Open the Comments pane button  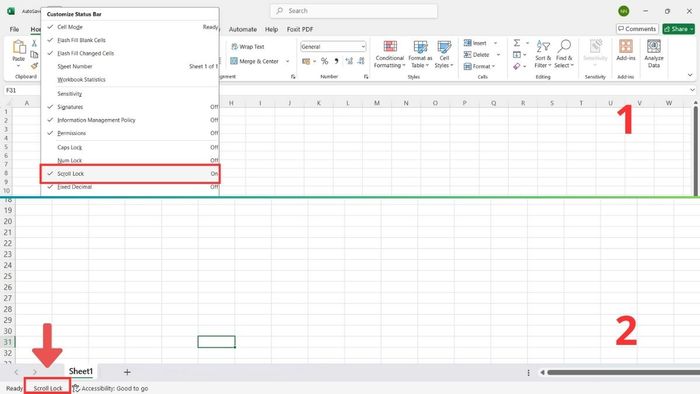pos(637,29)
